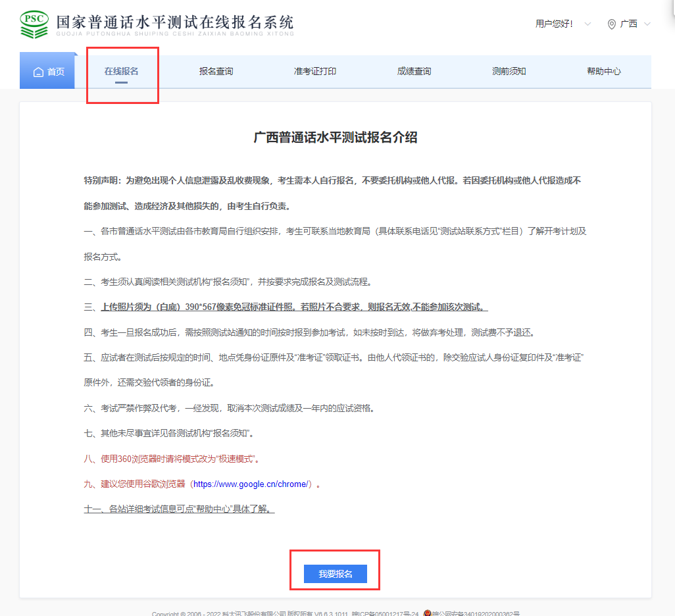Image resolution: width=675 pixels, height=616 pixels.
Task: Switch to the 成绩查询 tab
Action: point(413,70)
